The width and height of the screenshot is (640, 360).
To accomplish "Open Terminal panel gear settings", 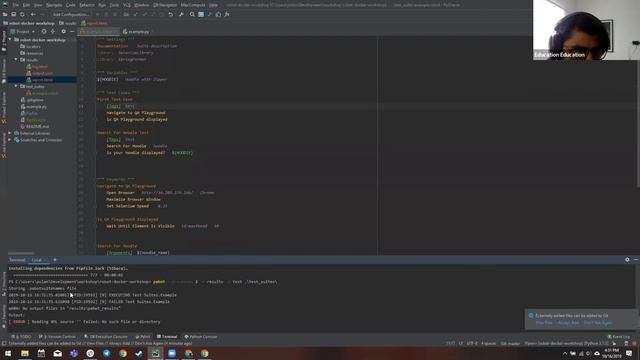I will (627, 260).
